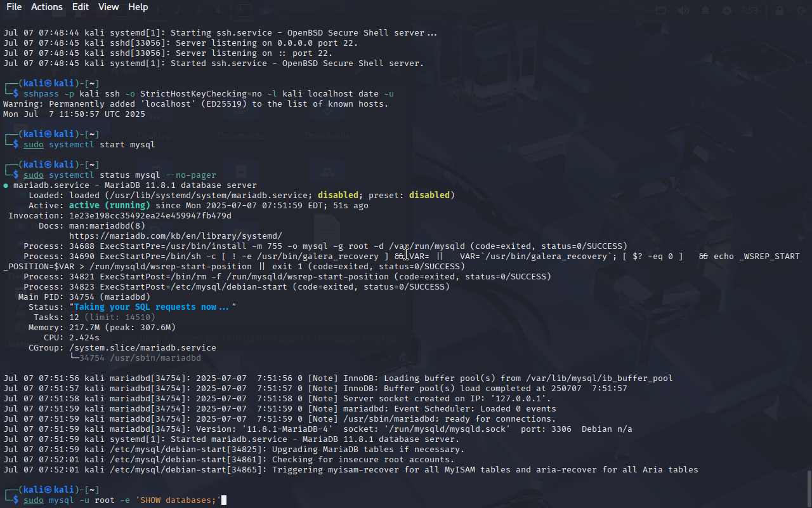
Task: Open the View menu
Action: pyautogui.click(x=108, y=7)
